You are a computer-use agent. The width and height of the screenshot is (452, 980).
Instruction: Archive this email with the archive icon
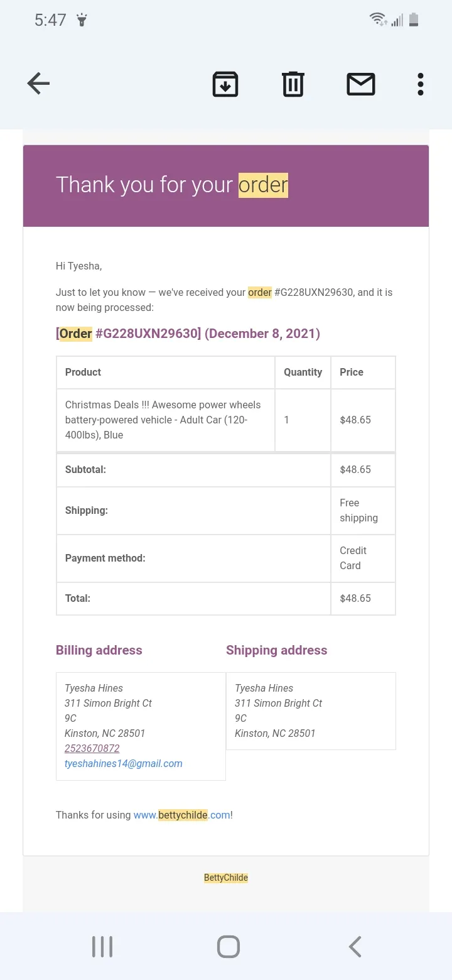point(225,84)
